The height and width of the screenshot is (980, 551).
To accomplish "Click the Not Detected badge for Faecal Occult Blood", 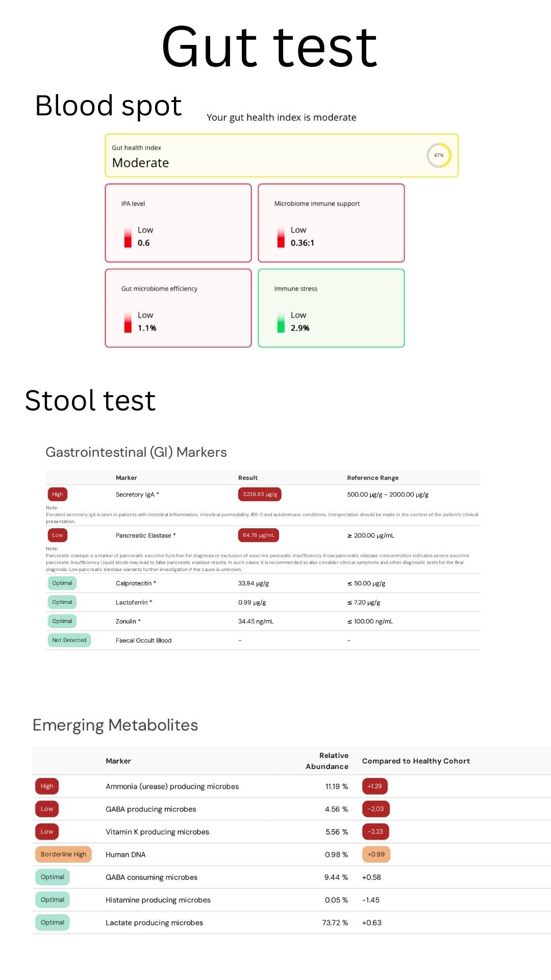I will pos(69,640).
